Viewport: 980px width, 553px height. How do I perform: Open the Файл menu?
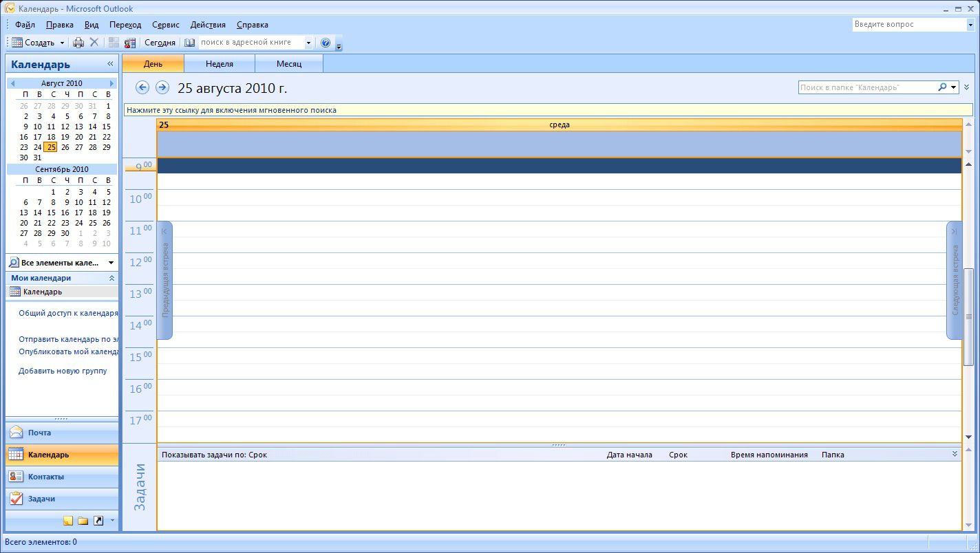(25, 25)
